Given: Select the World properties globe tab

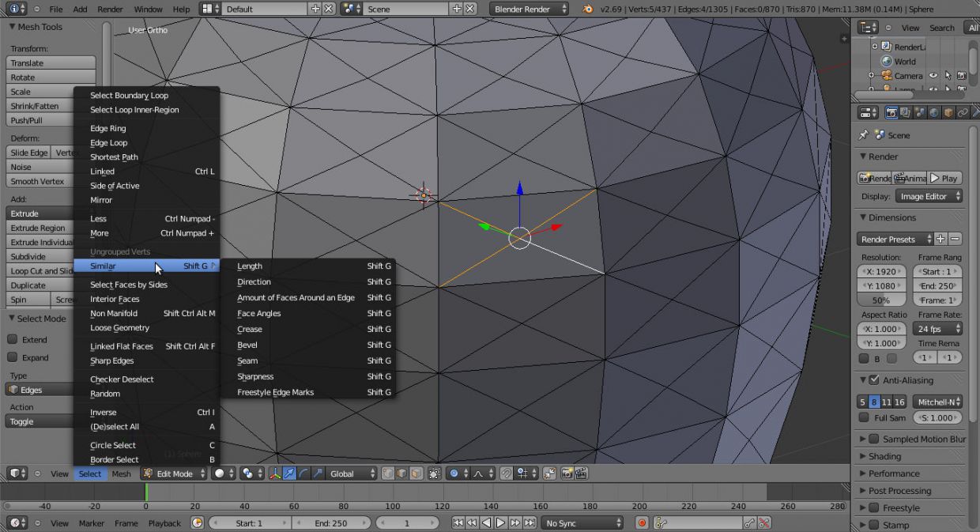Looking at the screenshot, I should (x=934, y=113).
